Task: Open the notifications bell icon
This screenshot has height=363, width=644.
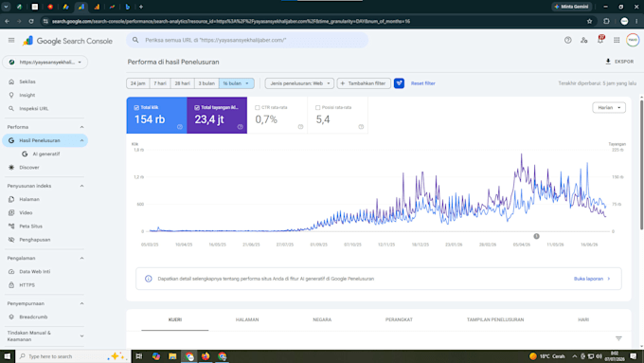Action: 600,40
